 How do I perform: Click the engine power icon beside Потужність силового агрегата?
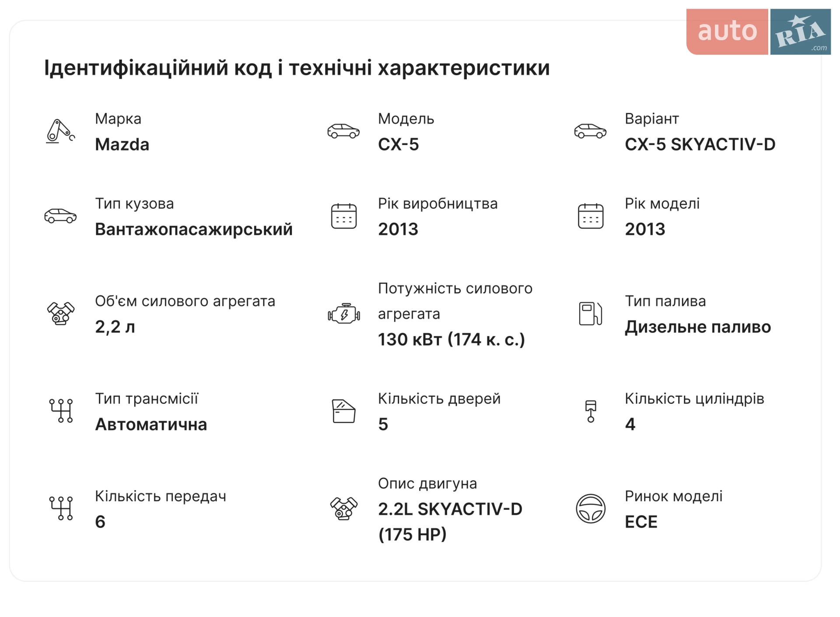click(344, 314)
